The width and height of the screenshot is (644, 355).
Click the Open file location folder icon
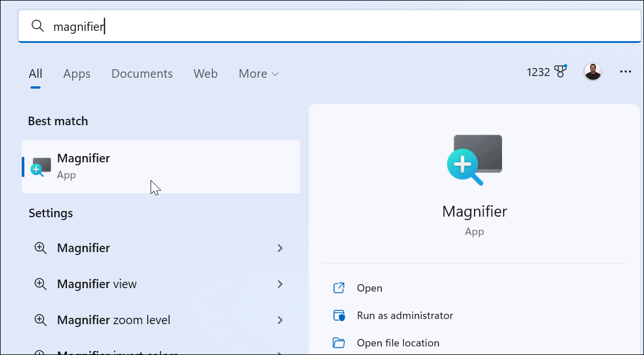pos(339,342)
